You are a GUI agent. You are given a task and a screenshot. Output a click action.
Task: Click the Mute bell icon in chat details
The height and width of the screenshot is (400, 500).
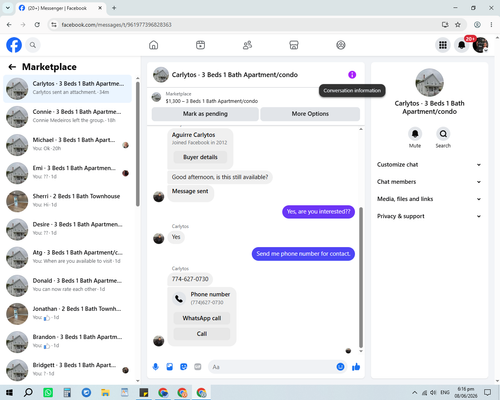[x=415, y=134]
